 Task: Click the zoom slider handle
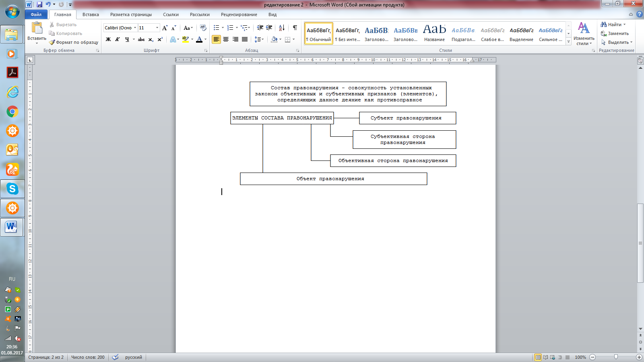(616, 357)
